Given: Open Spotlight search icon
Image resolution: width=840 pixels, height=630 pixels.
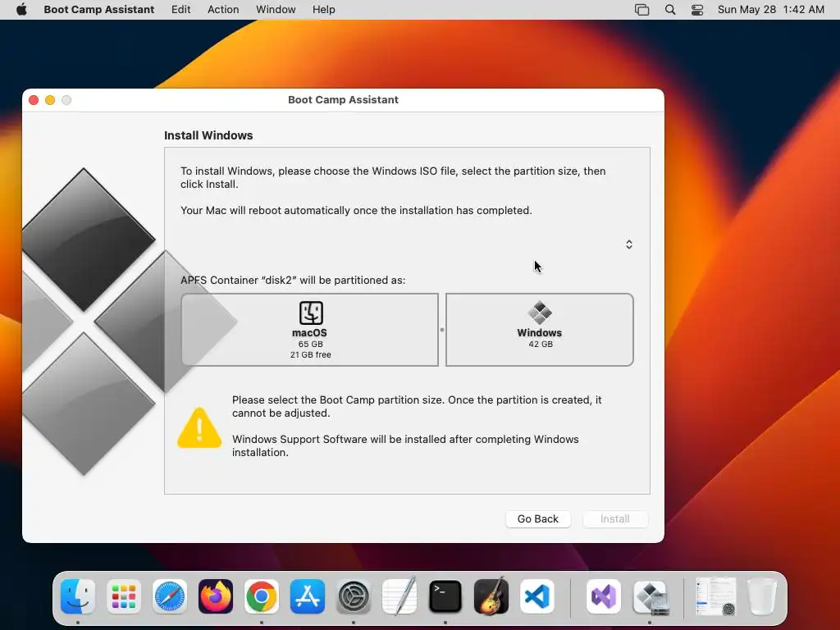Looking at the screenshot, I should click(669, 10).
